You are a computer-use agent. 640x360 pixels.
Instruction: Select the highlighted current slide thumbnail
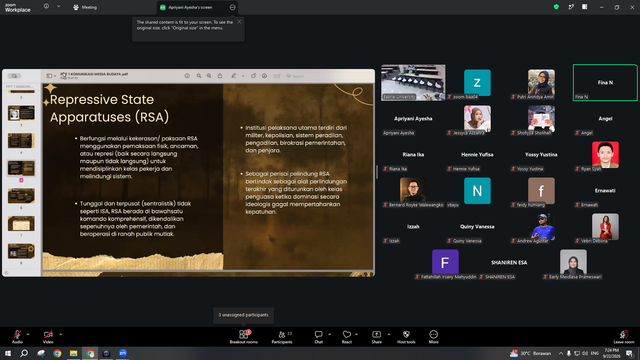click(x=21, y=168)
